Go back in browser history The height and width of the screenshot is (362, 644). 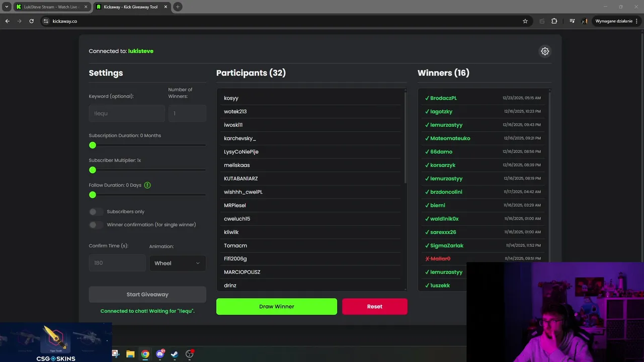(7, 21)
